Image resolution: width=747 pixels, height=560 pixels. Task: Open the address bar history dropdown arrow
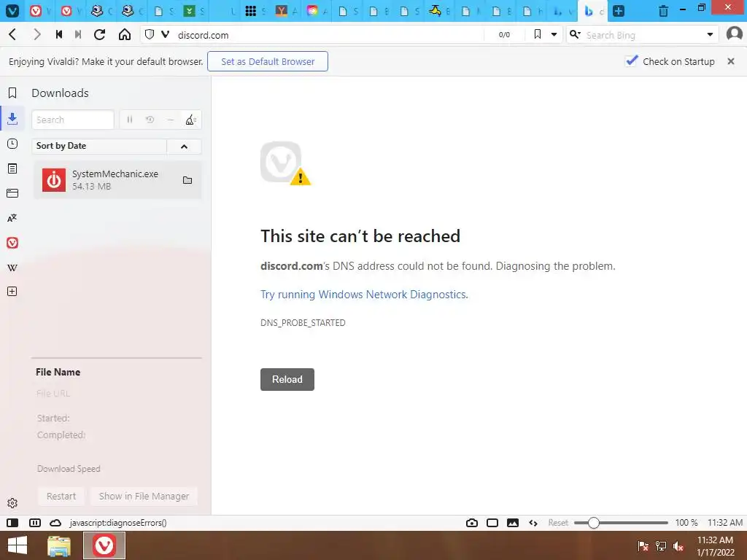coord(554,34)
